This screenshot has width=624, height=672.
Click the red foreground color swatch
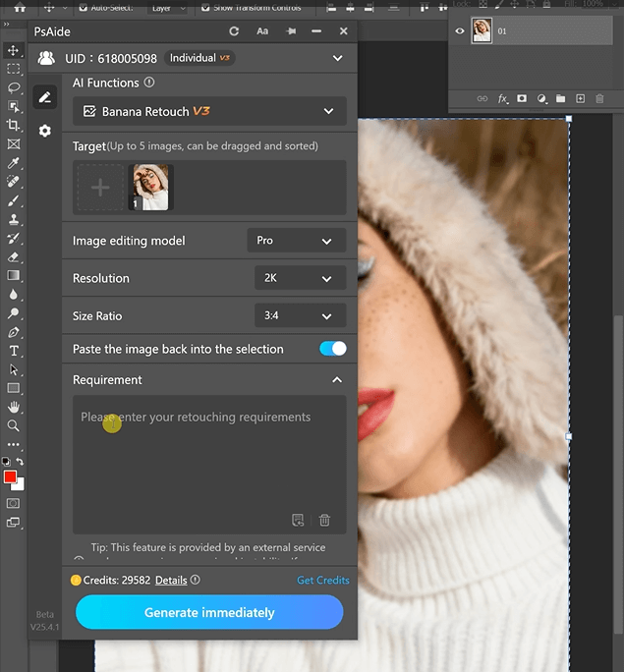[10, 476]
